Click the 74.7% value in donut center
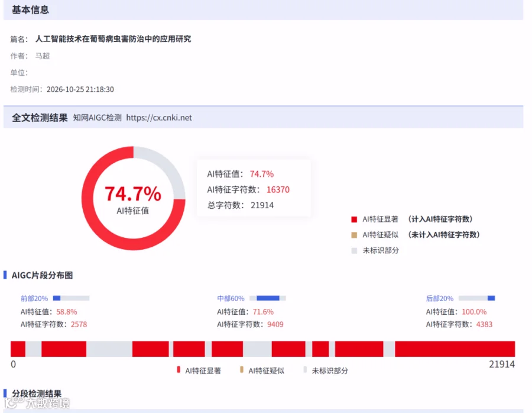 133,194
